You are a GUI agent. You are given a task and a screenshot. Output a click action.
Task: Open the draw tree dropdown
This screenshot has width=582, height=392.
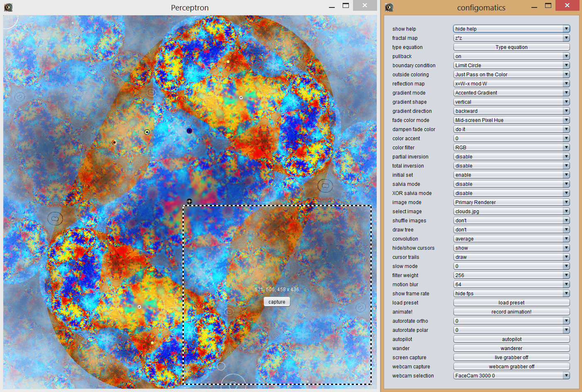(511, 230)
